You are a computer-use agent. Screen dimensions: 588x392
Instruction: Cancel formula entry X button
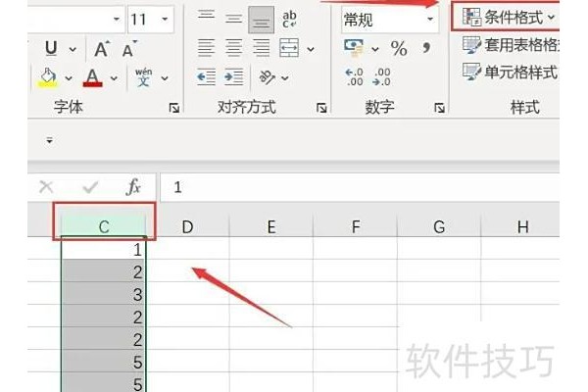[46, 187]
